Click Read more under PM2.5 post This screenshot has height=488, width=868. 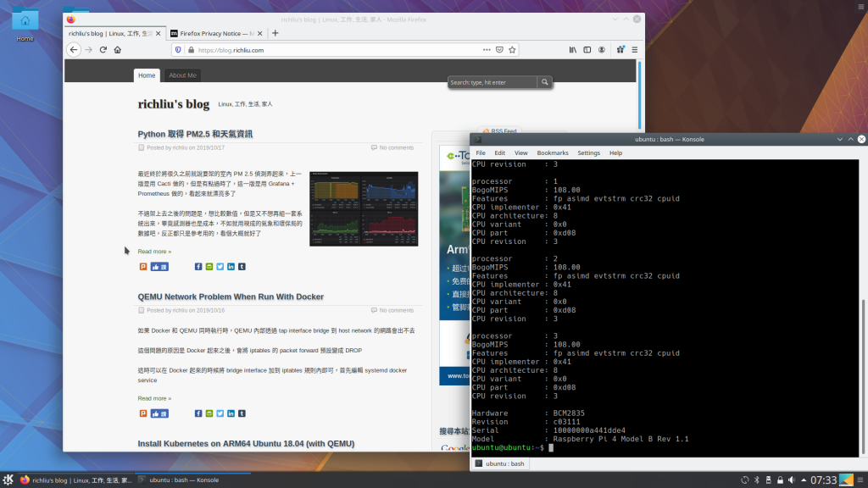tap(154, 251)
